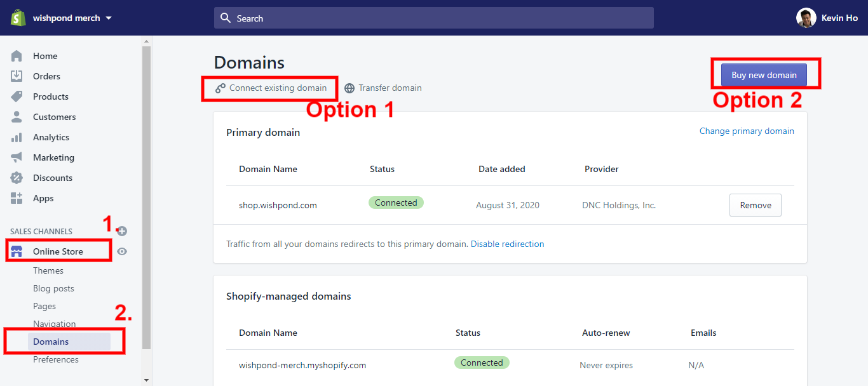Click Connected badge for shop.wishpond.com
Screen dimensions: 868x386
tap(396, 203)
